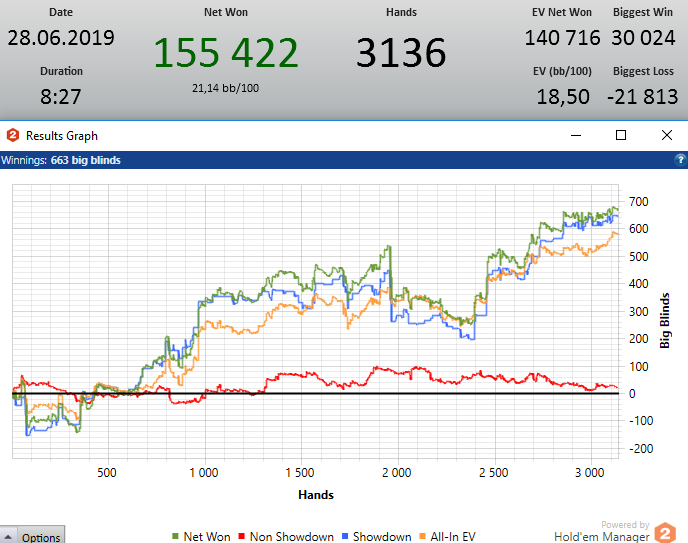This screenshot has height=543, width=688.
Task: Select the Showdown legend label
Action: 382,536
